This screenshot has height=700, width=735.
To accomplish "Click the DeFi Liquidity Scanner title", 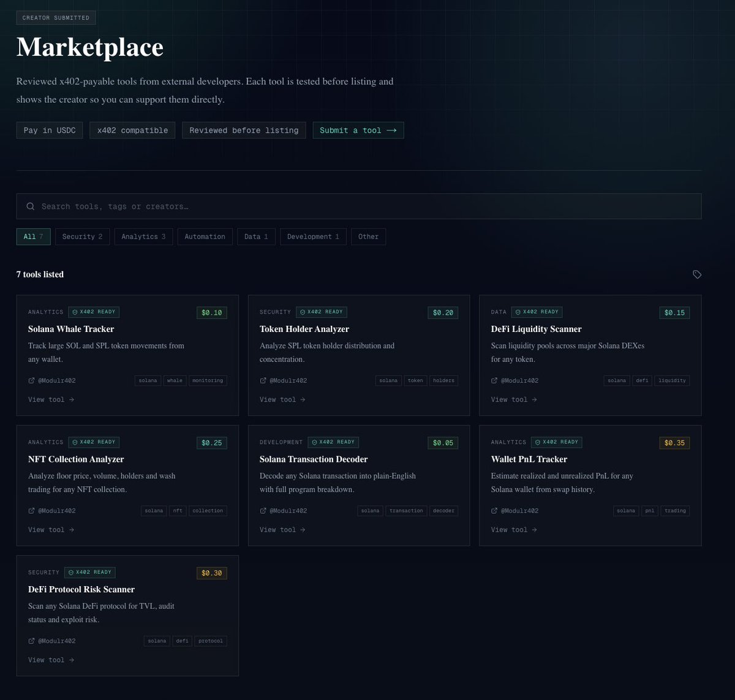I will click(537, 329).
